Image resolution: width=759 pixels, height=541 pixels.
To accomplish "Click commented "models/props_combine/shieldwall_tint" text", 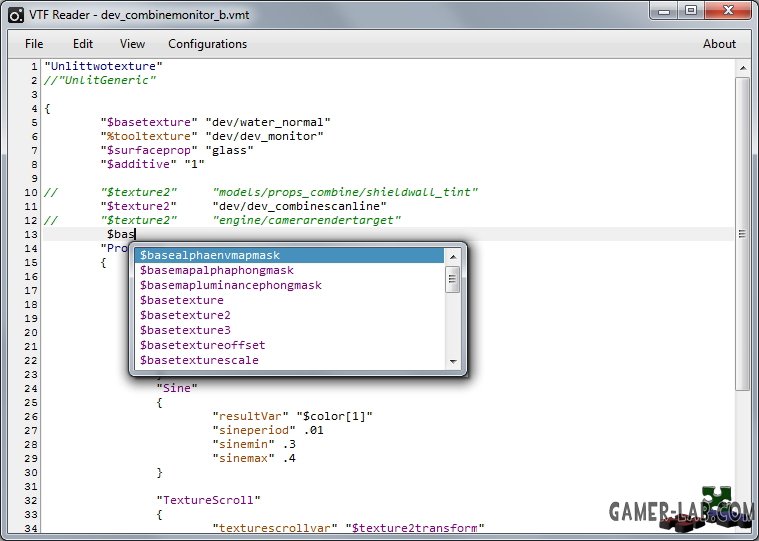I will tap(345, 193).
